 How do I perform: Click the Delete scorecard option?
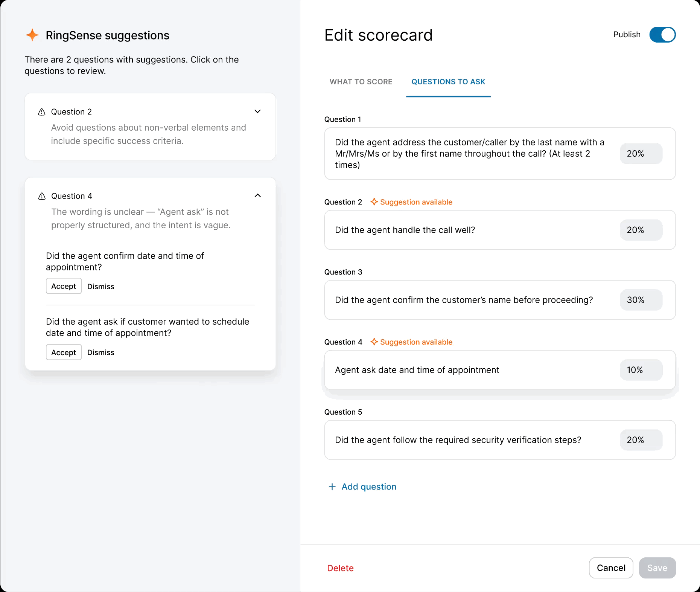[340, 568]
